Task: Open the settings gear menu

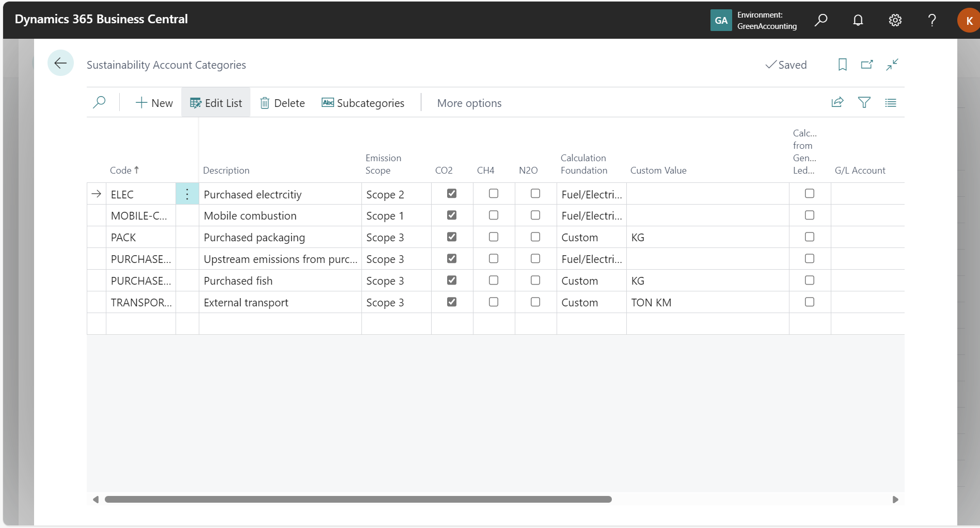Action: 895,20
